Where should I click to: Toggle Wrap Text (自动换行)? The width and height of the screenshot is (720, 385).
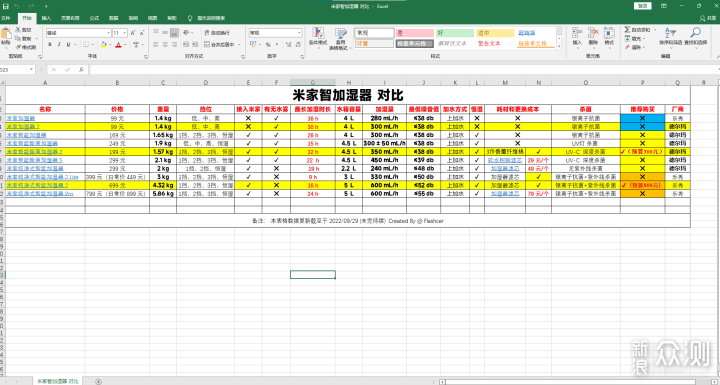coord(217,33)
